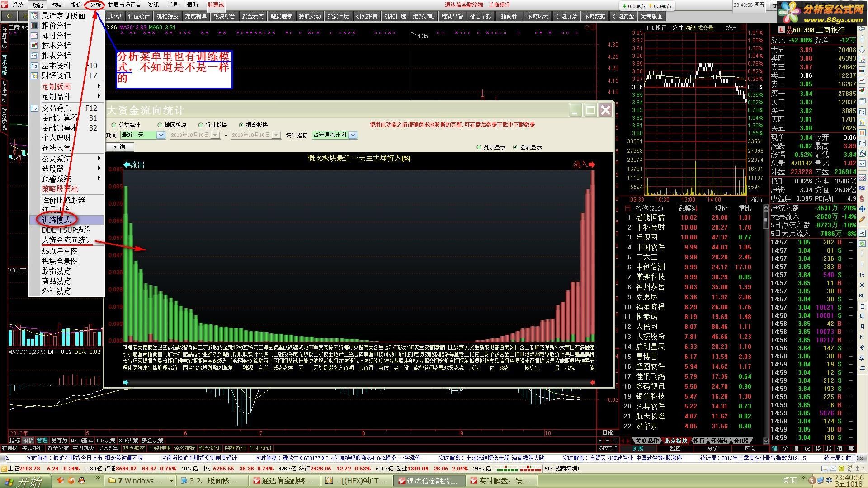
Task: Expand 预警系统 submenu
Action: pos(66,178)
